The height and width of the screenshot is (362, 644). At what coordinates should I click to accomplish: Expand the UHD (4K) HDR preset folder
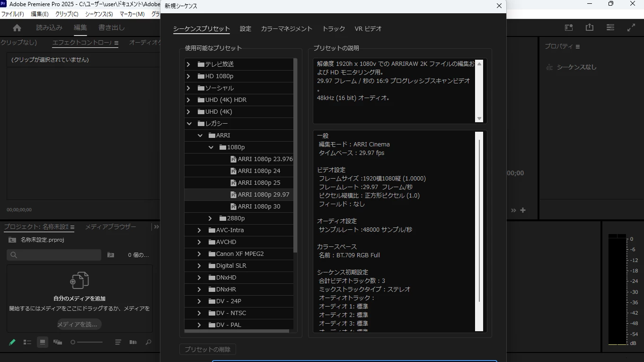point(188,100)
